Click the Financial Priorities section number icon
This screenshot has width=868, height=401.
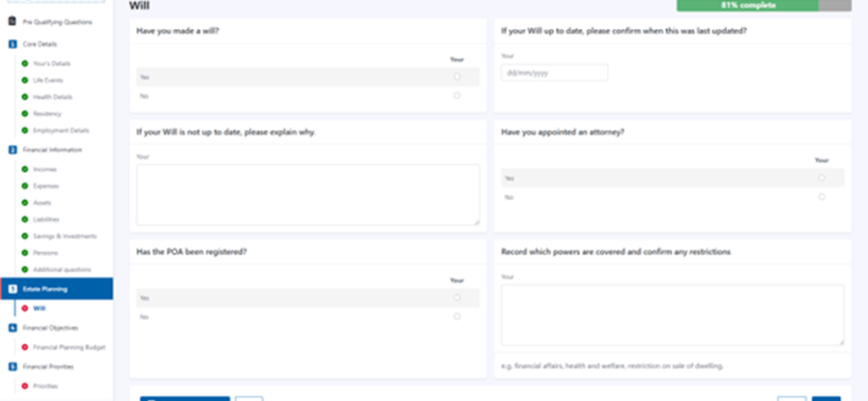13,367
